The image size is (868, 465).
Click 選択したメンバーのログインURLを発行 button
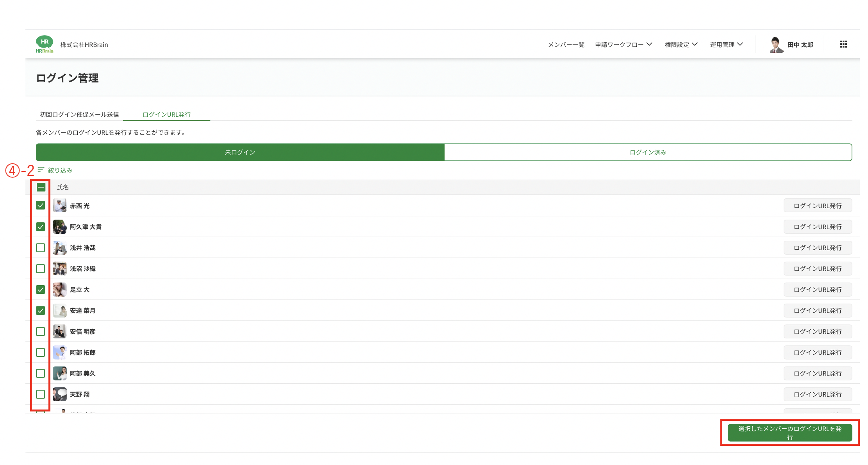[x=789, y=433]
